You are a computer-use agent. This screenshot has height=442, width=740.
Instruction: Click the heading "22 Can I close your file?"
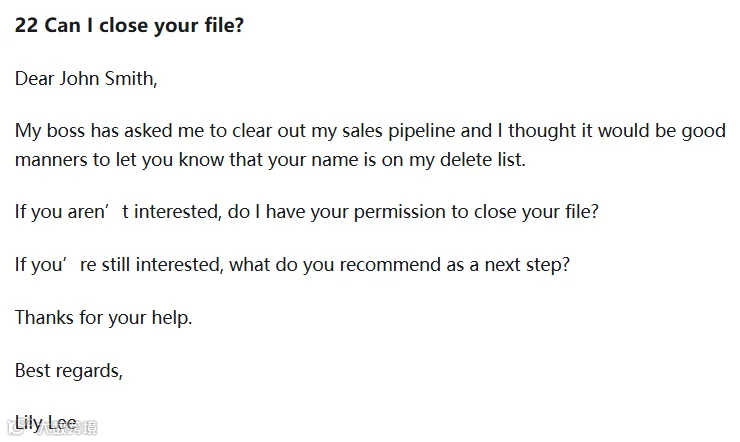(x=129, y=25)
